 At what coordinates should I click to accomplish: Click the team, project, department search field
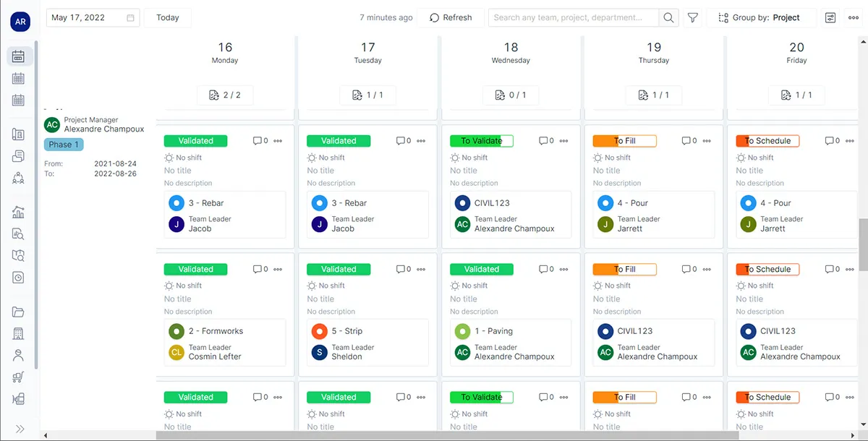pos(573,17)
